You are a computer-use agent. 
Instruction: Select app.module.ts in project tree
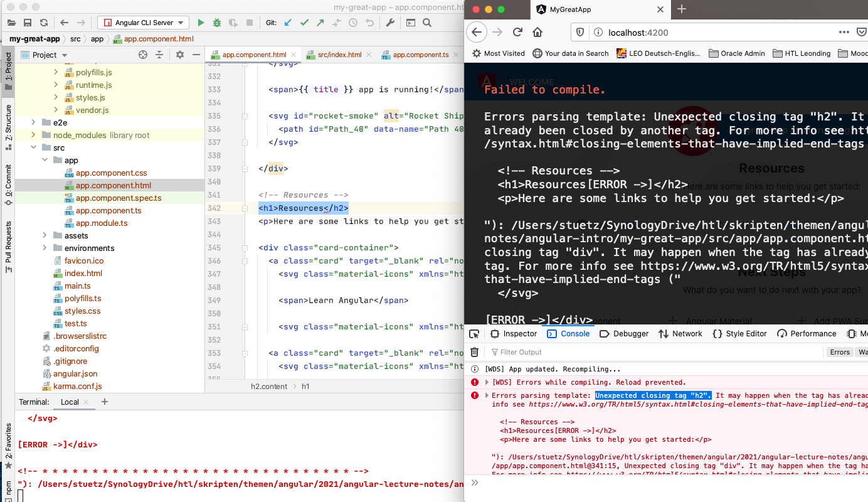pos(102,223)
